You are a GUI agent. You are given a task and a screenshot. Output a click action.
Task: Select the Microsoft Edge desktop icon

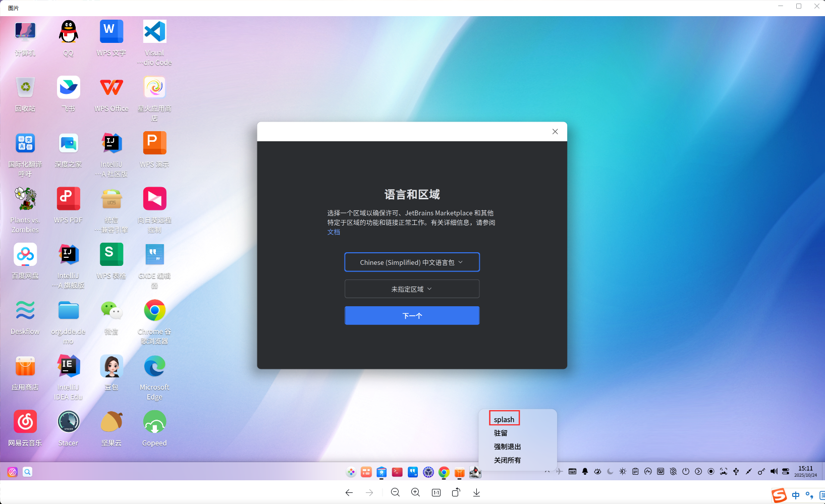(154, 366)
